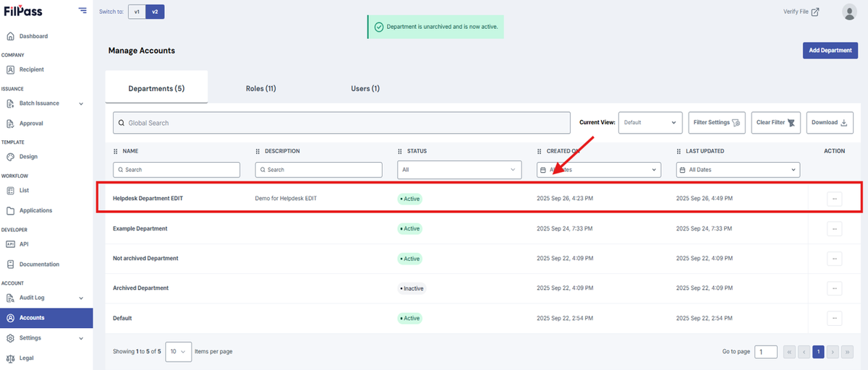
Task: Go to previous page arrow
Action: click(x=803, y=352)
